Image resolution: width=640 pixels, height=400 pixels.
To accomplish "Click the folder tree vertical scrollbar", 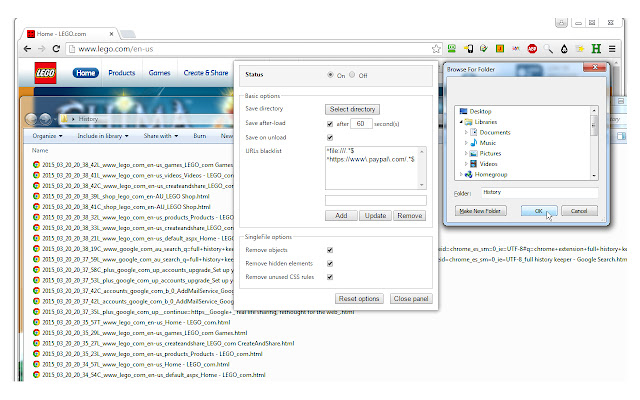I will click(594, 143).
